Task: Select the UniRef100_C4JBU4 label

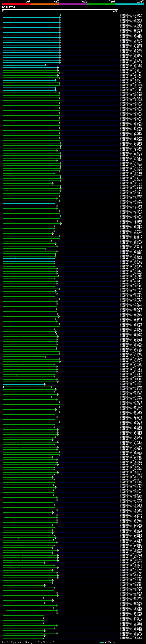Action: point(131,45)
